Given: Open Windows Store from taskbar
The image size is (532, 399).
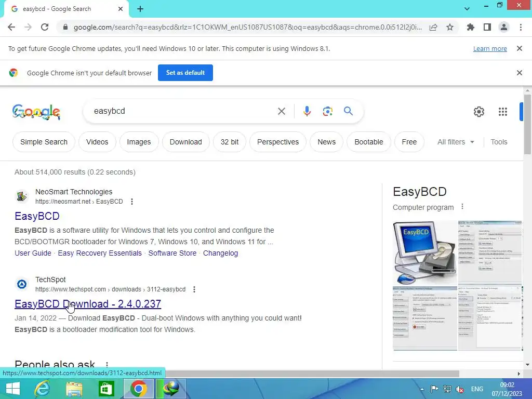Looking at the screenshot, I should point(106,389).
